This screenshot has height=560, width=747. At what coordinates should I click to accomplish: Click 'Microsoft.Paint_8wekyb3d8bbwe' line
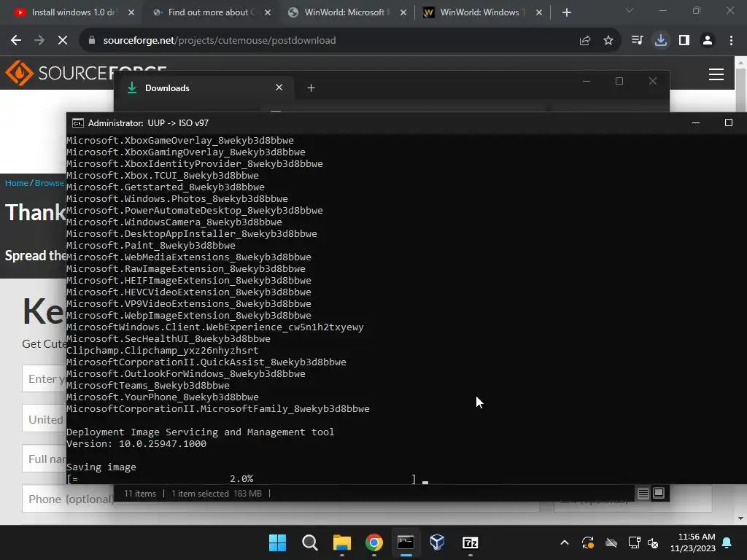pyautogui.click(x=150, y=245)
